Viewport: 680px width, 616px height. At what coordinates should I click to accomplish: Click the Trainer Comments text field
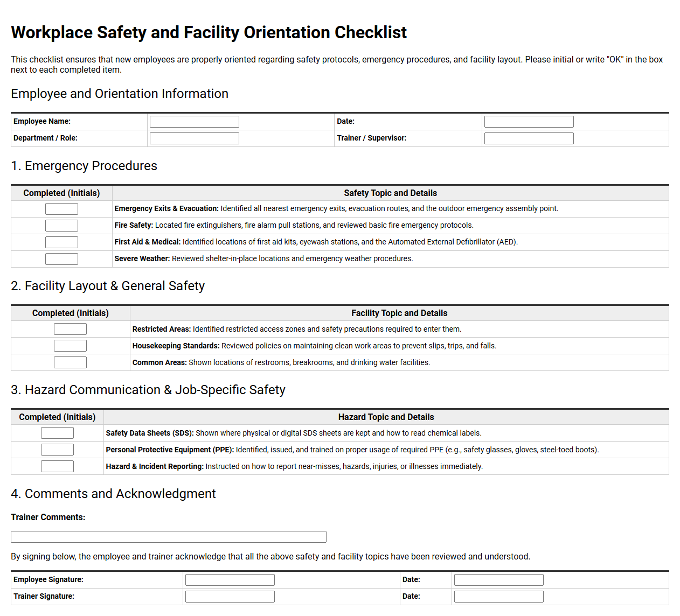pyautogui.click(x=169, y=537)
